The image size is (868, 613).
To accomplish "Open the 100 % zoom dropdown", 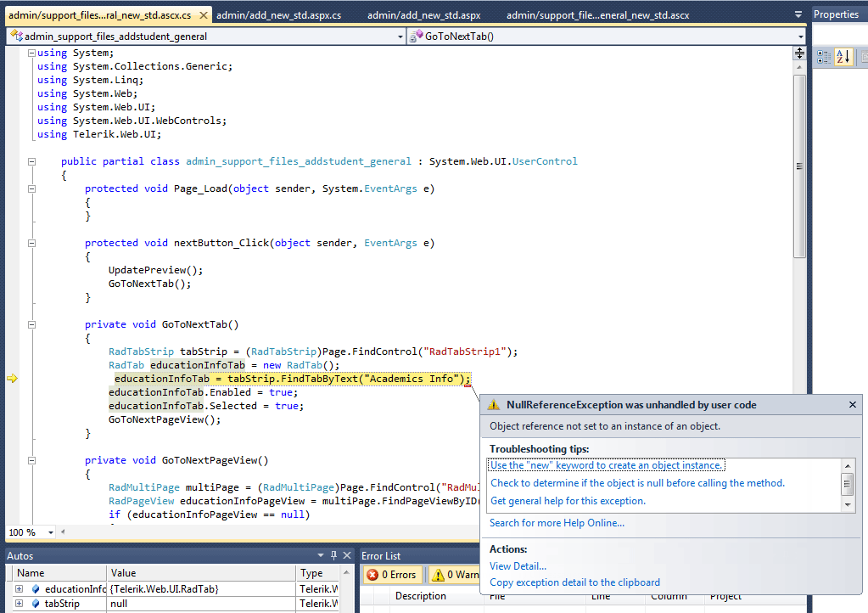I will tap(51, 532).
